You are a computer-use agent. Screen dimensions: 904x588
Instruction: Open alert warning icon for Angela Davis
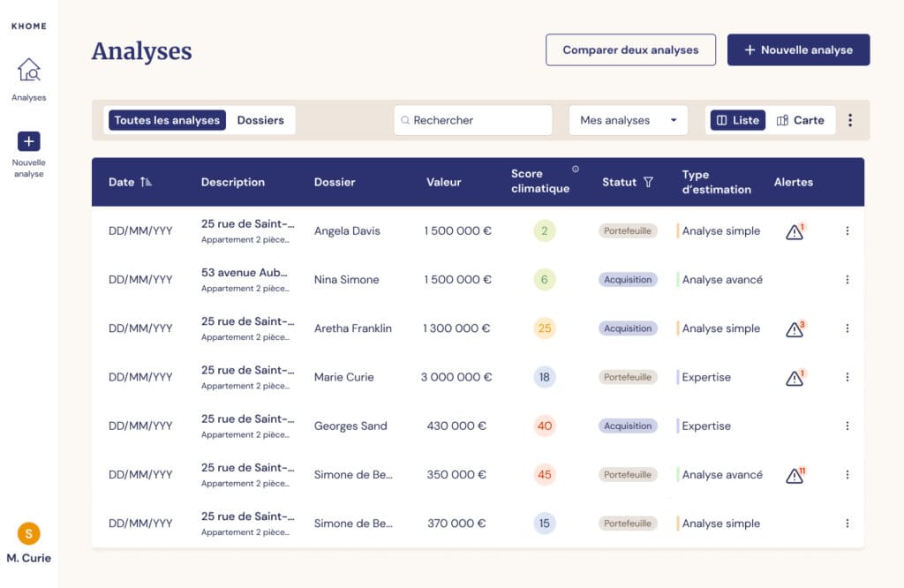click(x=795, y=231)
